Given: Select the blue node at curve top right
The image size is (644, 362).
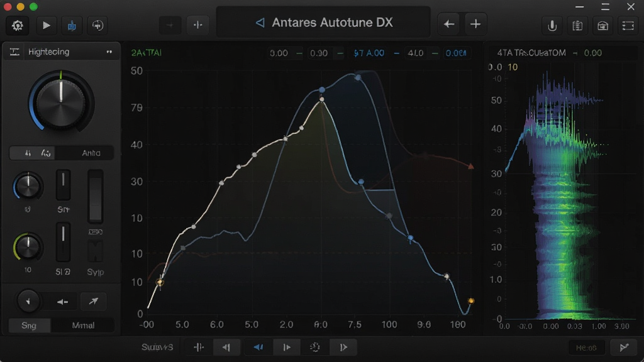Looking at the screenshot, I should coord(358,77).
